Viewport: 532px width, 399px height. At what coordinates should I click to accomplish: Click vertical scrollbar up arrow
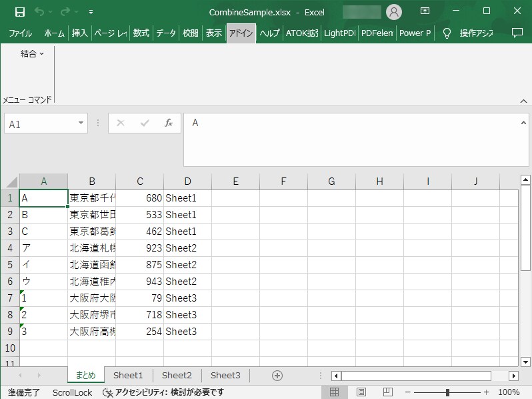(525, 180)
